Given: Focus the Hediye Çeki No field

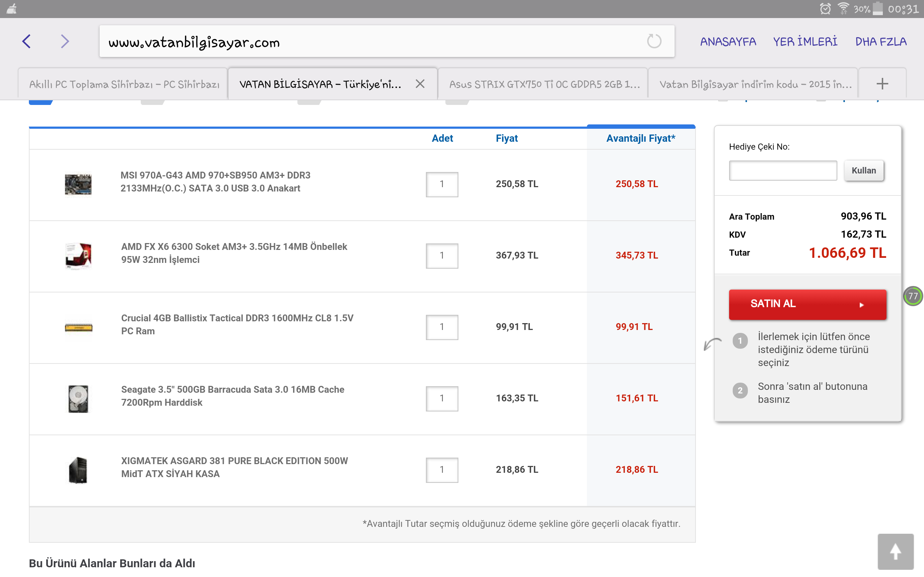Looking at the screenshot, I should pos(783,171).
